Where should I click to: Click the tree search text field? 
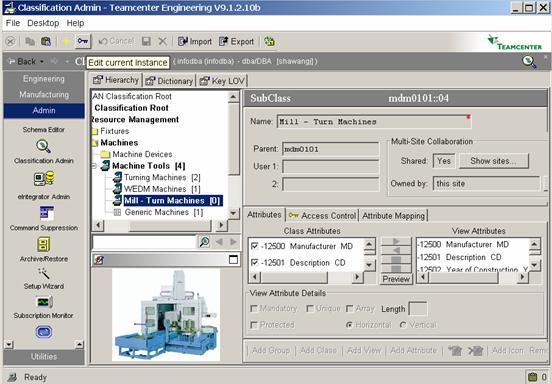tap(144, 242)
